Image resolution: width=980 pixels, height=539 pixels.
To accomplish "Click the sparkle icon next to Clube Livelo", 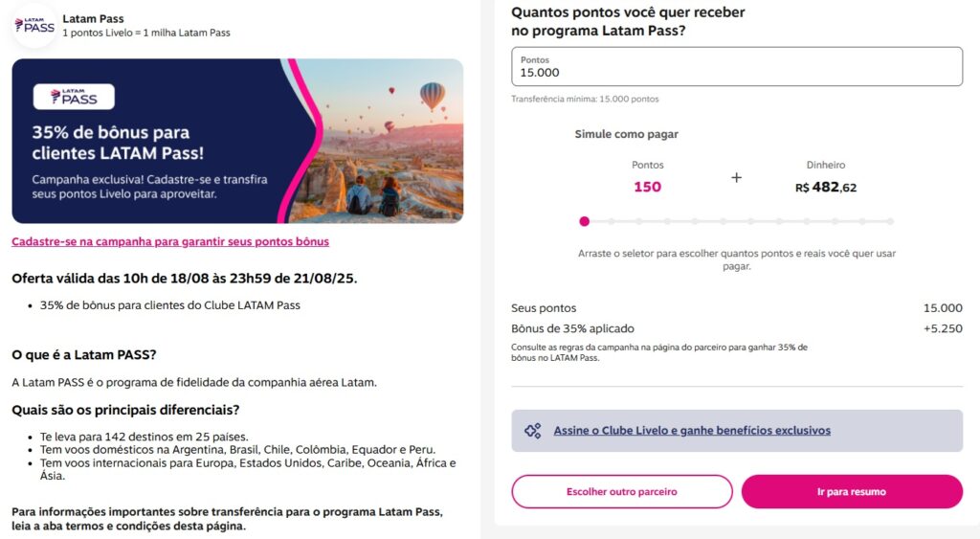I will pos(533,431).
